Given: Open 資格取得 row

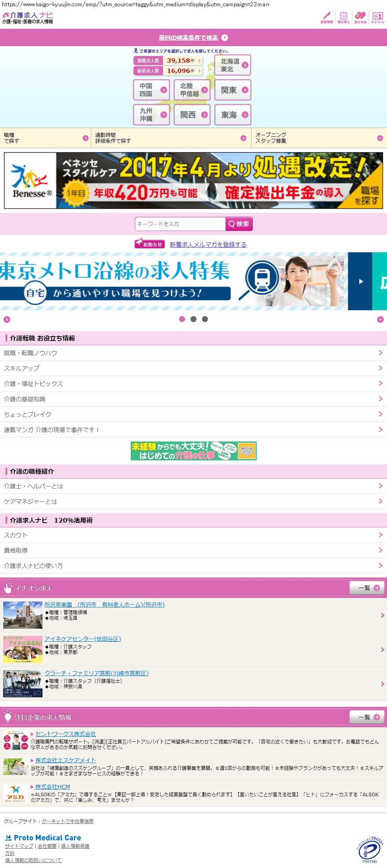Looking at the screenshot, I should click(x=193, y=550).
